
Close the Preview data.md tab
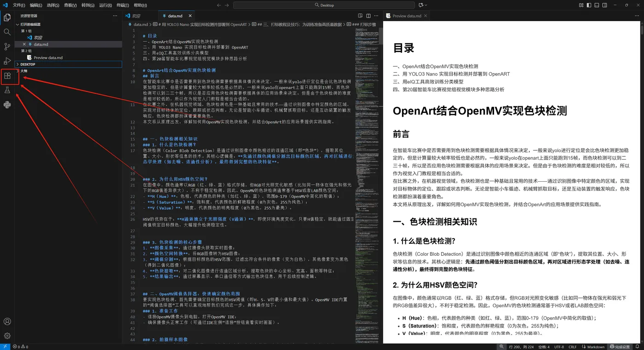425,16
